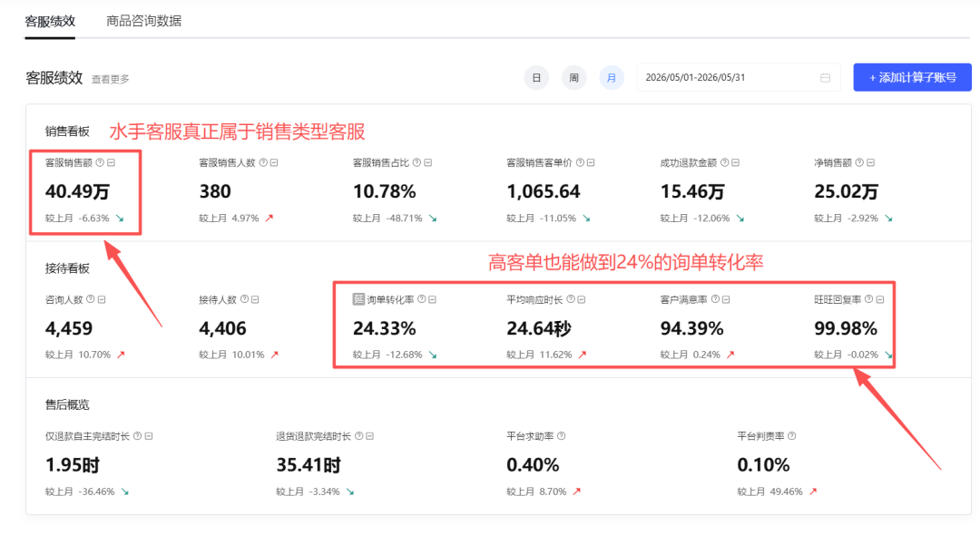Click the 1.95时 refund duration value
This screenshot has width=980, height=535.
click(73, 465)
